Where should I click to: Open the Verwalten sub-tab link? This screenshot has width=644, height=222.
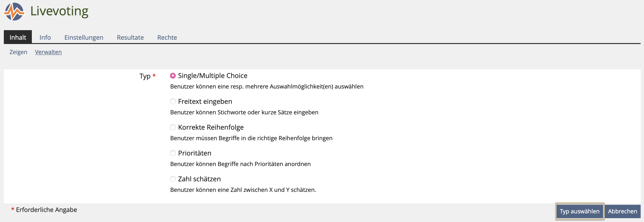[x=48, y=52]
